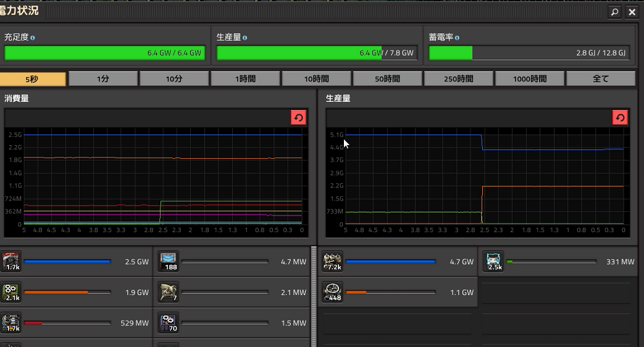Click the 4.7 MW value text
This screenshot has height=347, width=644.
pos(294,262)
